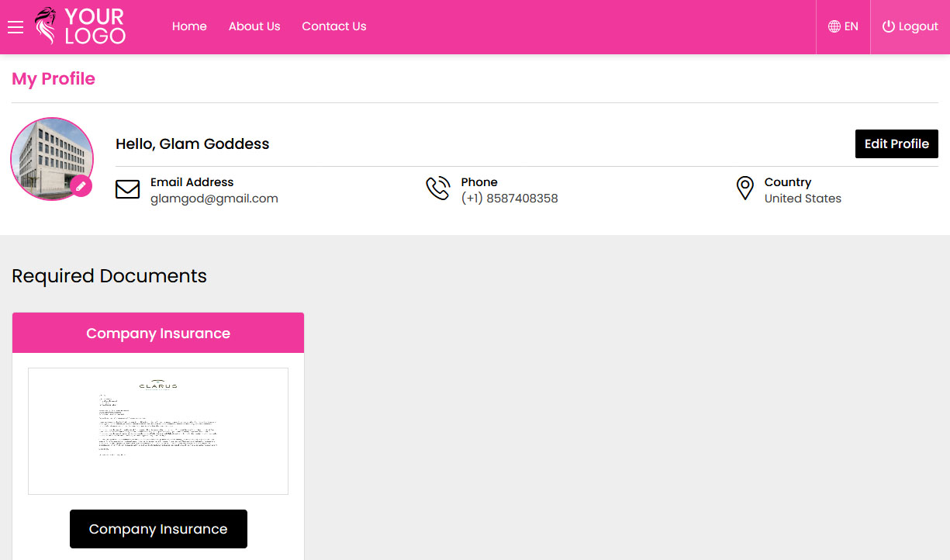Click the location pin country icon
The image size is (950, 560).
tap(744, 188)
